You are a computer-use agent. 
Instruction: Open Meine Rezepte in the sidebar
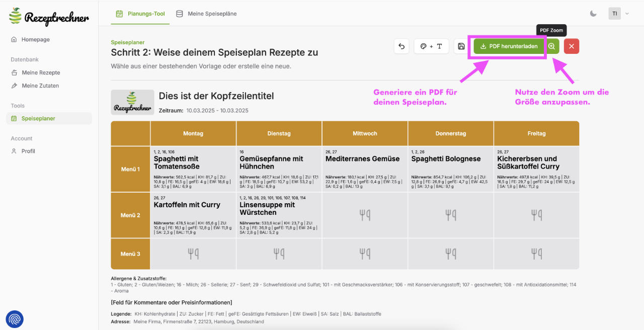[40, 72]
